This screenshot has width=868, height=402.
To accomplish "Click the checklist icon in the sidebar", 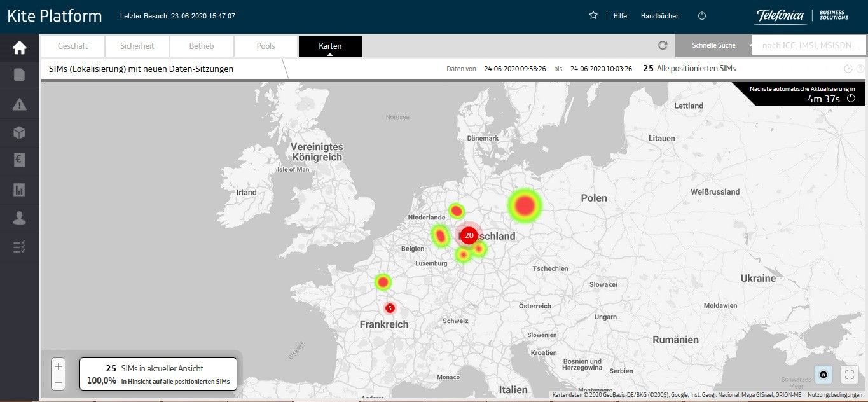I will coord(19,247).
